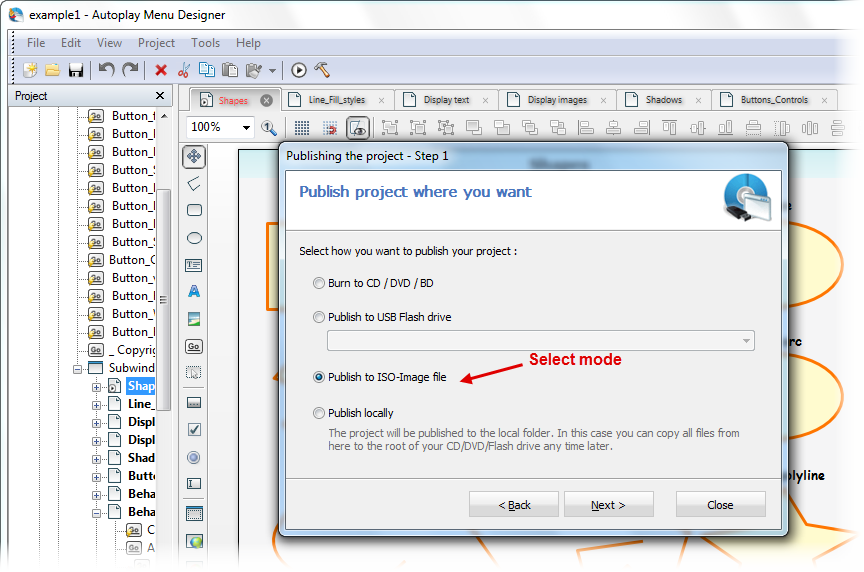The height and width of the screenshot is (572, 864).
Task: Select the text block tool
Action: pos(193,265)
